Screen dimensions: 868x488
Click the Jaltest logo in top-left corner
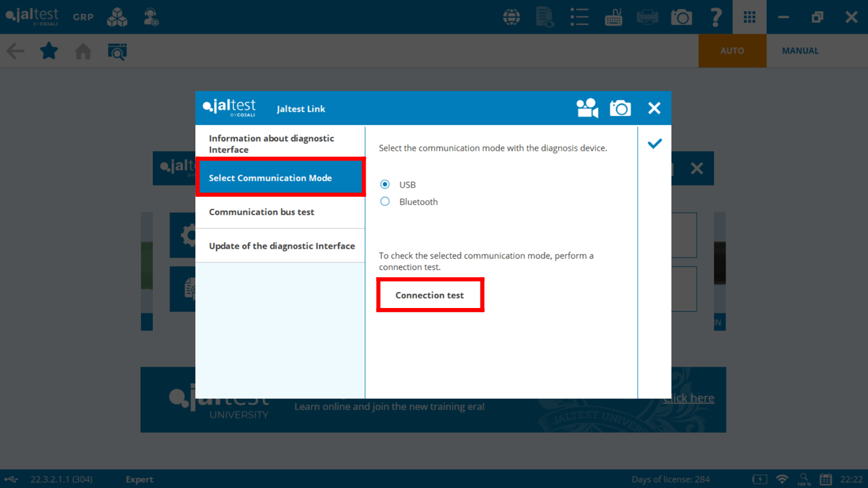tap(32, 16)
